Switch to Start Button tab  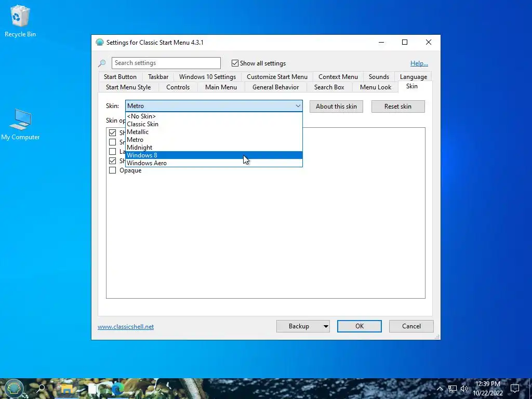pyautogui.click(x=120, y=77)
